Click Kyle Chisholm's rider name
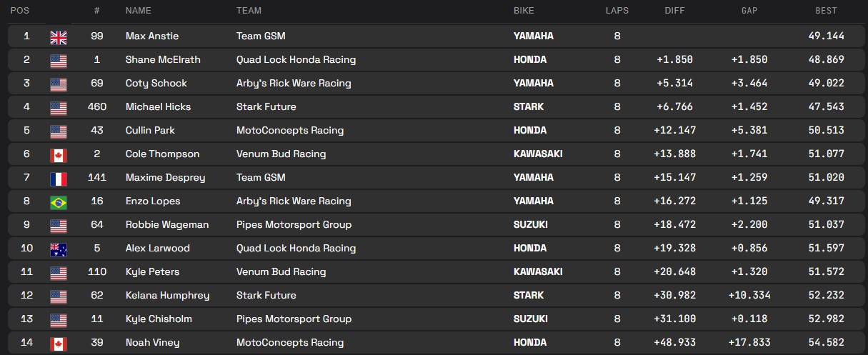The width and height of the screenshot is (868, 355). [159, 319]
